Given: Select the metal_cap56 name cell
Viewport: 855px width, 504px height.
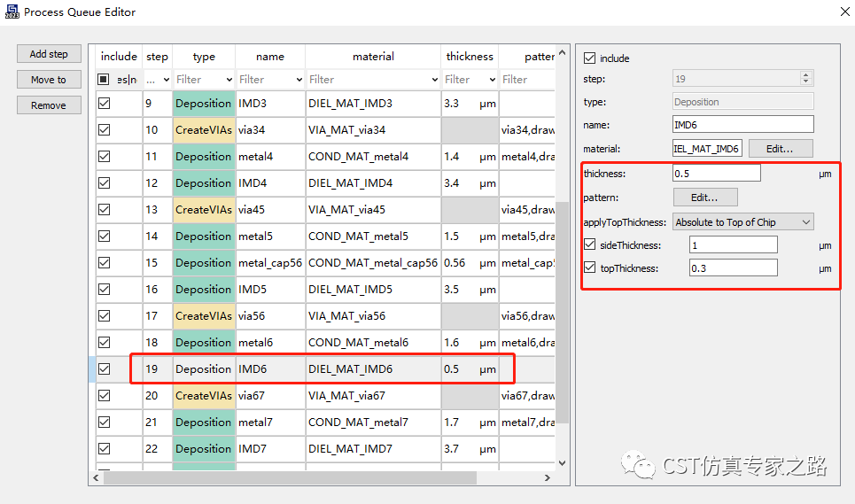Looking at the screenshot, I should pyautogui.click(x=270, y=262).
